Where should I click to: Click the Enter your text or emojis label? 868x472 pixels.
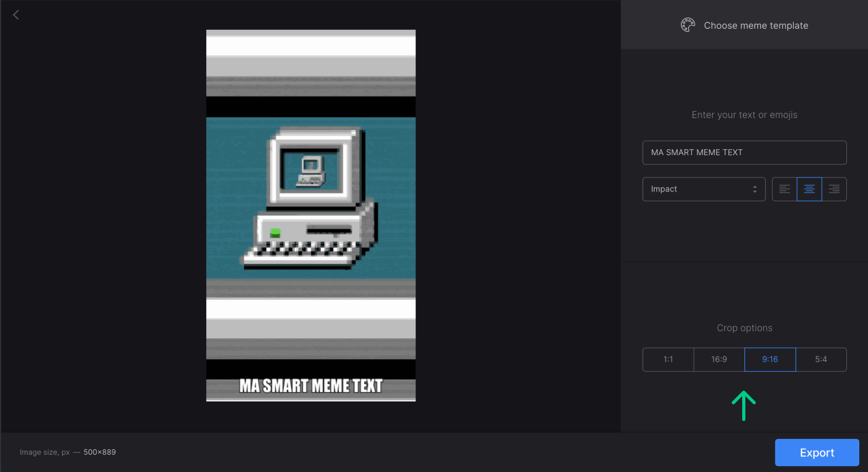(744, 115)
